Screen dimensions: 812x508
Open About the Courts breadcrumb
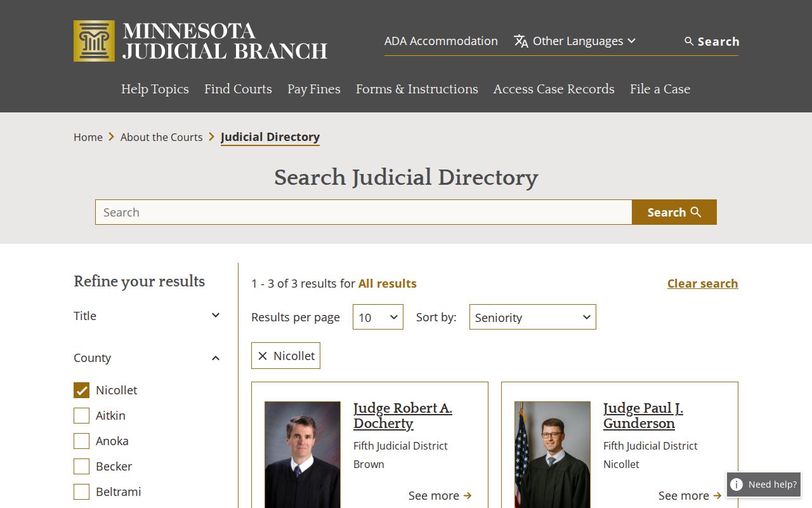[162, 137]
